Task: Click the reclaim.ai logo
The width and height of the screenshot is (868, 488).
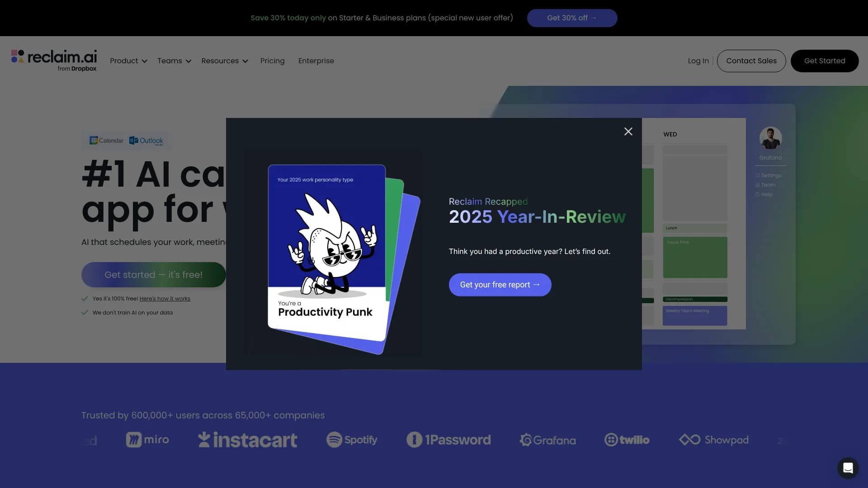Action: tap(54, 61)
